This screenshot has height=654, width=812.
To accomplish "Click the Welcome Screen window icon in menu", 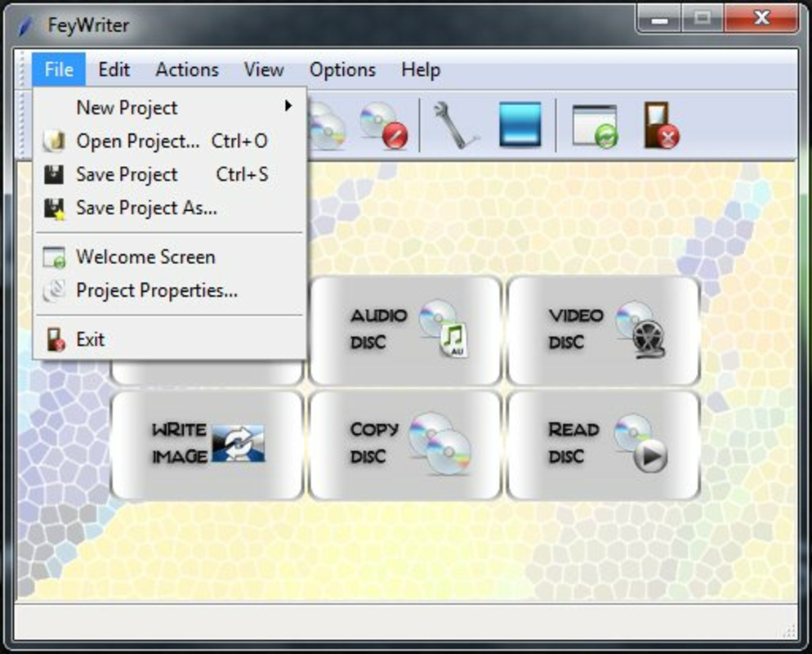I will (55, 258).
